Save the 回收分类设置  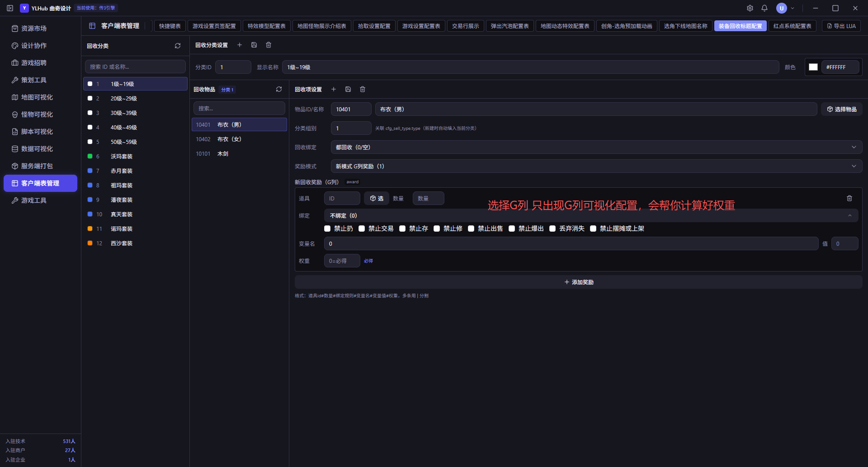click(x=254, y=45)
